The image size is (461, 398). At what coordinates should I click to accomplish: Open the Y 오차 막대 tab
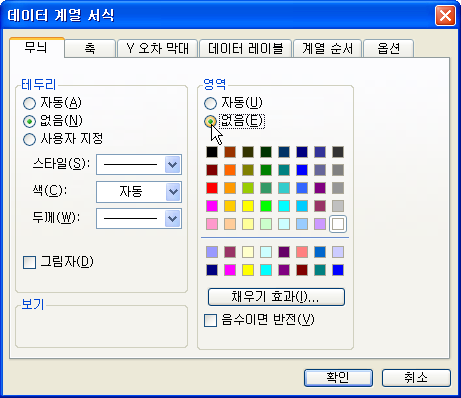tap(157, 49)
